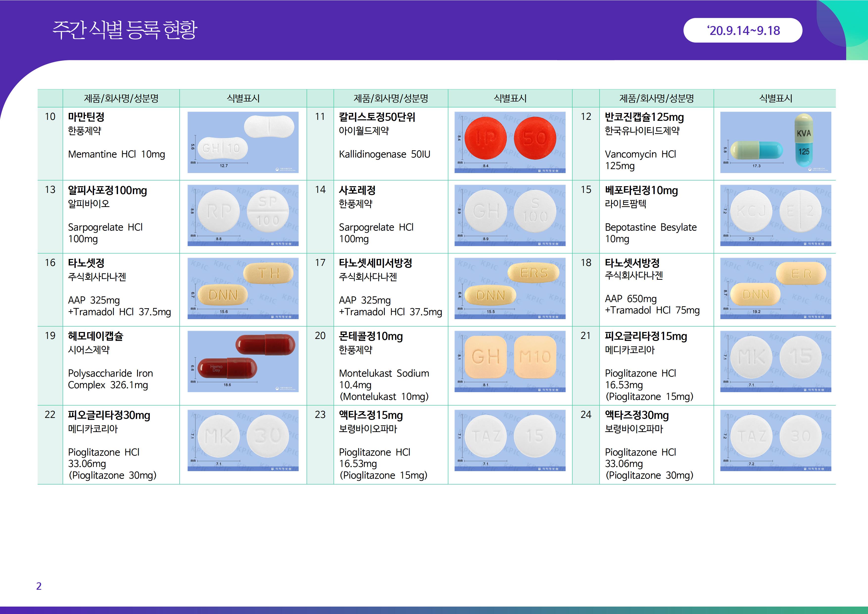868x614 pixels.
Task: Click the RP SP 100 tablet image
Action: (x=243, y=215)
